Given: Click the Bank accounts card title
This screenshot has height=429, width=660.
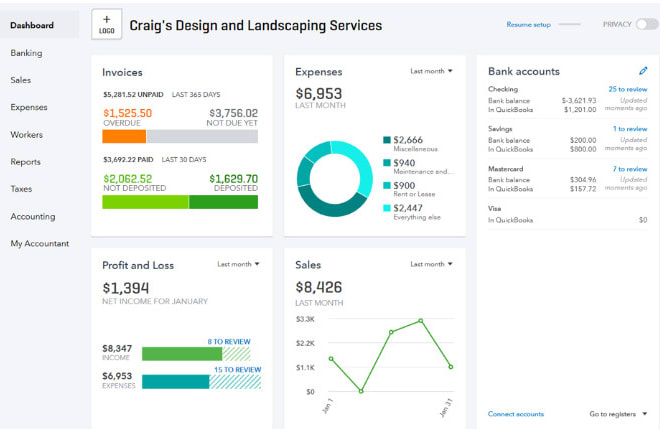Looking at the screenshot, I should coord(524,71).
